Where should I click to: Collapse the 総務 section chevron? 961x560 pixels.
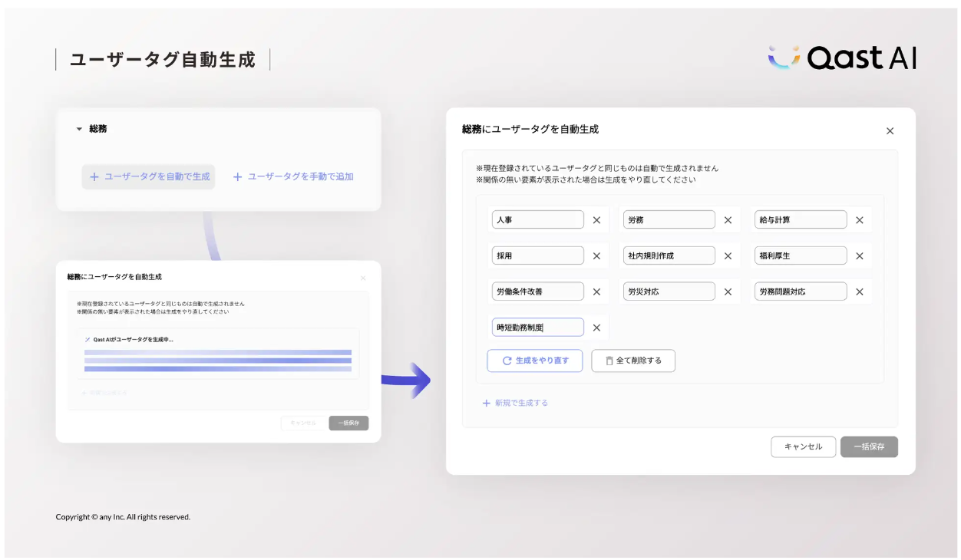click(78, 129)
